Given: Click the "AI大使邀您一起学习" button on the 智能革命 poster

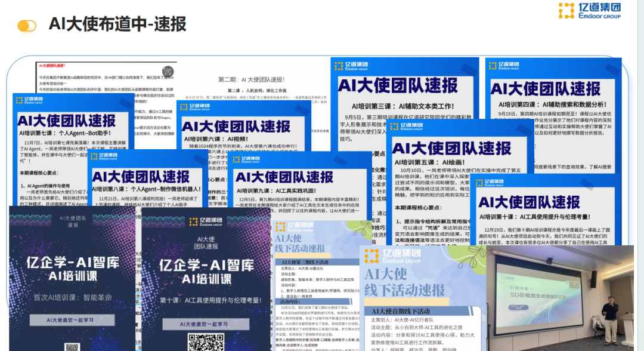Looking at the screenshot, I should tap(72, 320).
